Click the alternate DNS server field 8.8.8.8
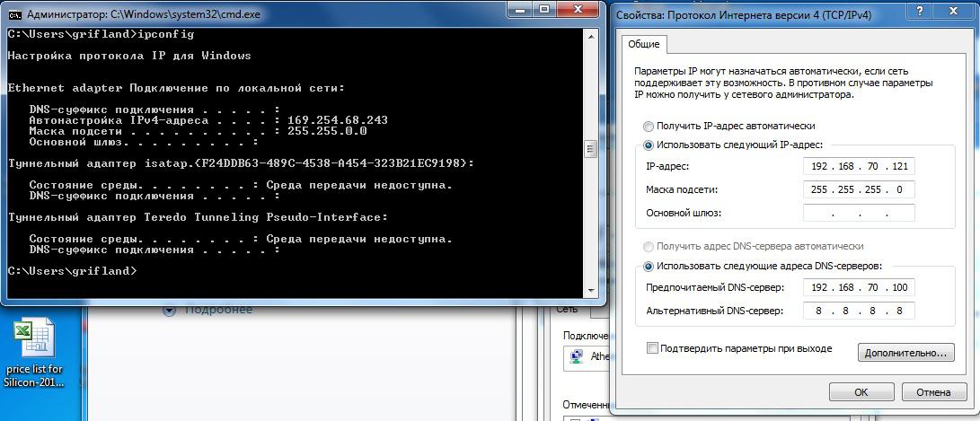Viewport: 980px width, 421px height. [859, 311]
